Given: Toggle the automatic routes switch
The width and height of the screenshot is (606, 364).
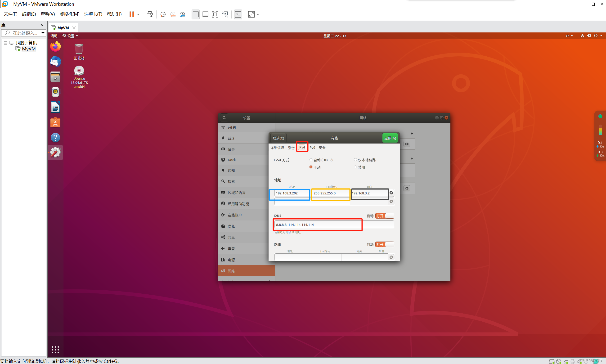Looking at the screenshot, I should tap(385, 245).
